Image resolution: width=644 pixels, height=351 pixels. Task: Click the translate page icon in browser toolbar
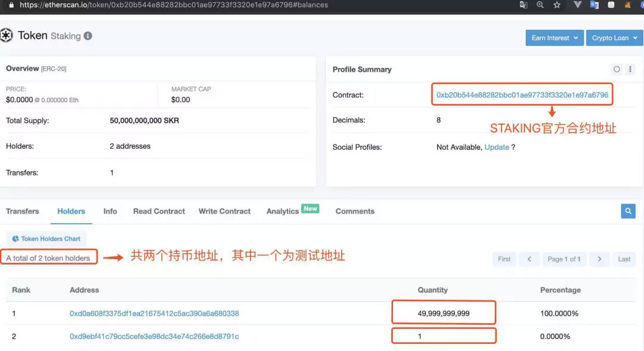click(x=524, y=5)
